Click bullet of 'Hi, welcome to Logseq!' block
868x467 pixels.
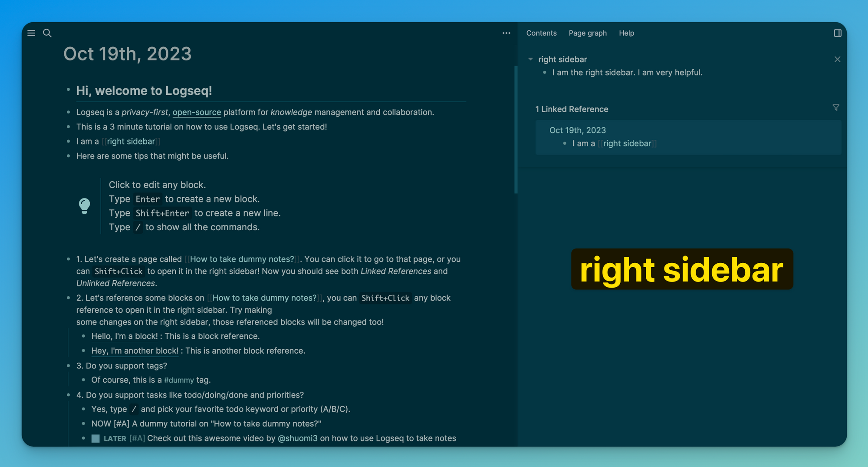[x=68, y=90]
